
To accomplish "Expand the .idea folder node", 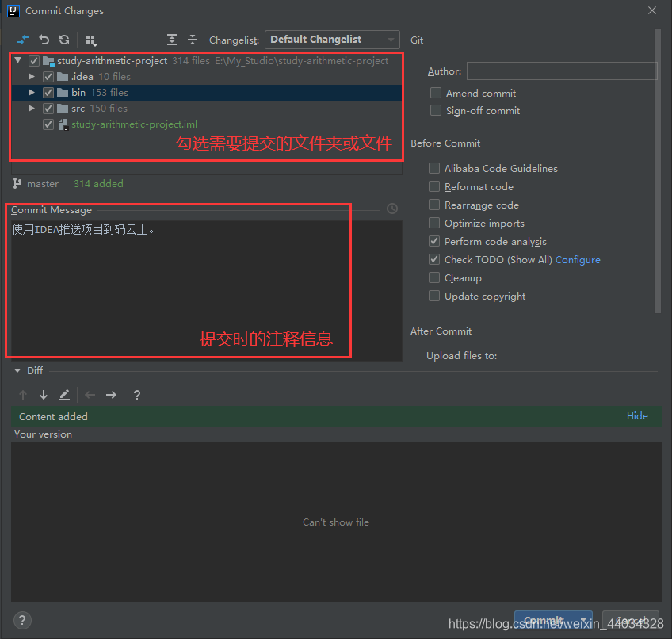I will 31,77.
